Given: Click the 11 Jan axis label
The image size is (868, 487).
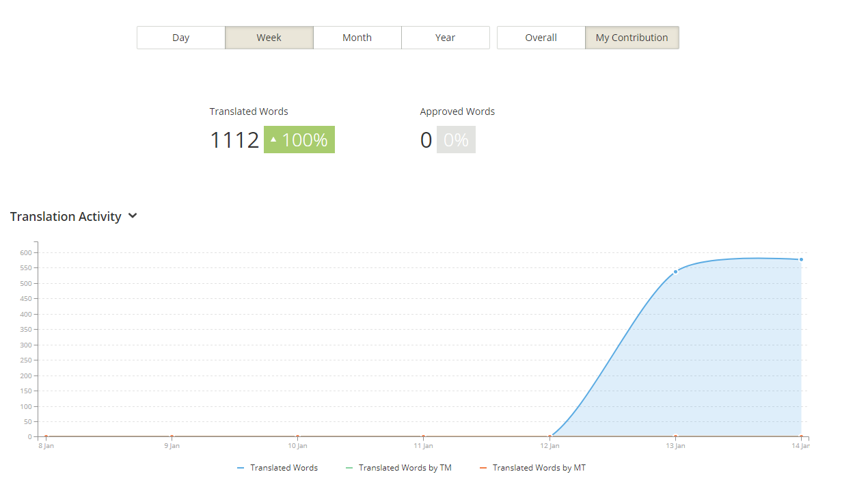Looking at the screenshot, I should coord(423,446).
